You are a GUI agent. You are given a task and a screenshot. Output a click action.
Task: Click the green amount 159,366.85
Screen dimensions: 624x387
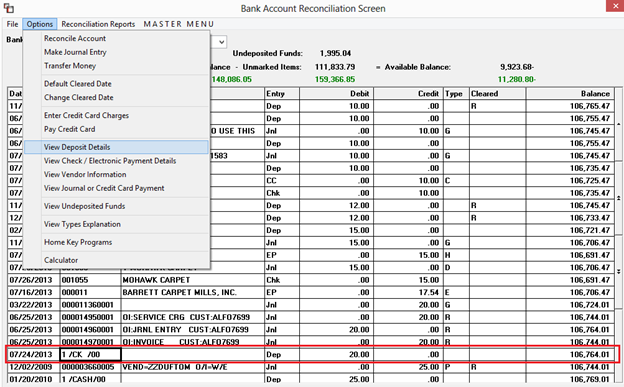coord(335,79)
